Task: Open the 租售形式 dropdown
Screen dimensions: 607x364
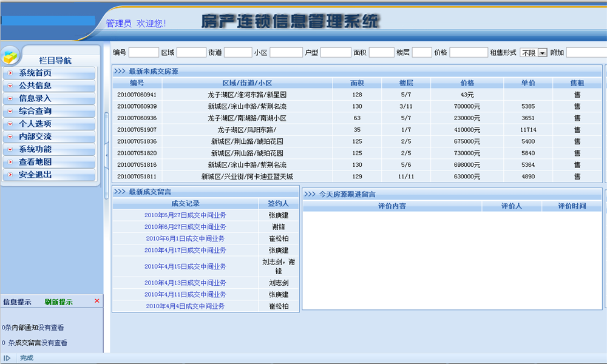Action: click(x=534, y=53)
